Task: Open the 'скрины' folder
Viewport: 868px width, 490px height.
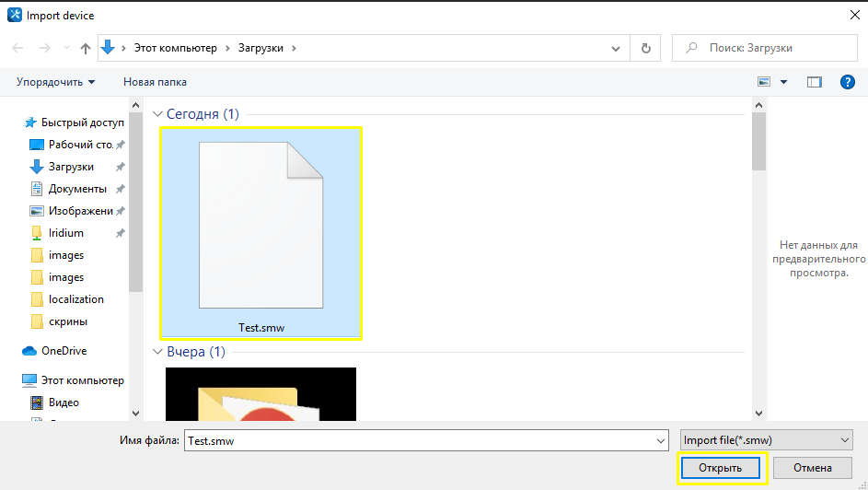Action: [x=67, y=321]
